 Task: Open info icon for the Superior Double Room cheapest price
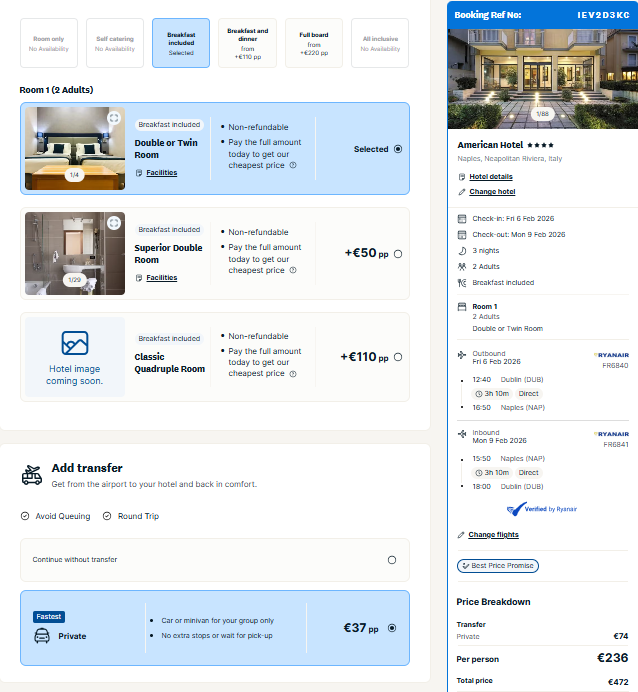coord(293,270)
